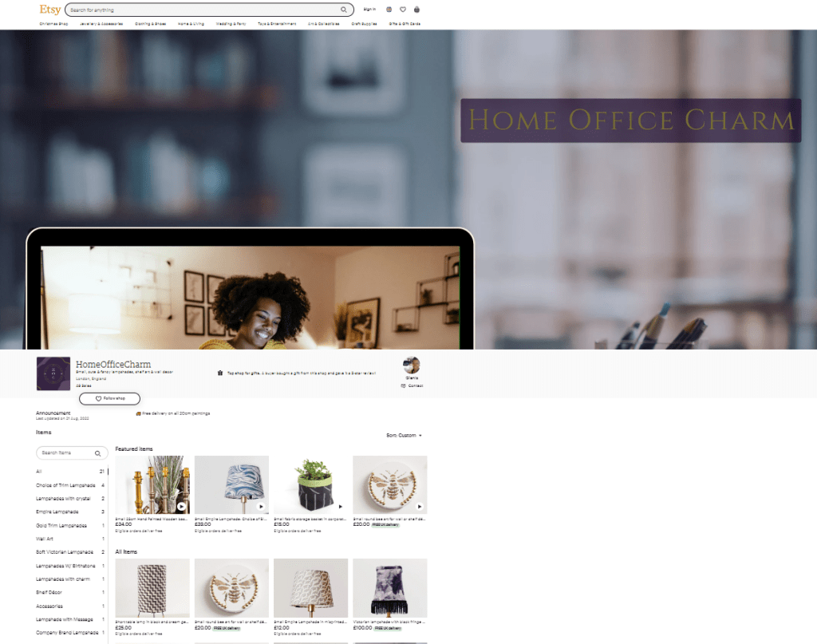The image size is (817, 644).
Task: Select Empire Lampshade section filter
Action: tap(57, 512)
